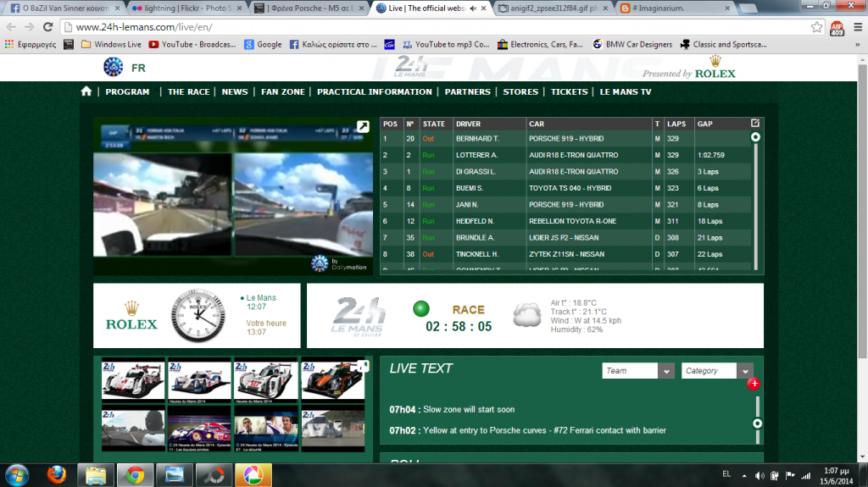This screenshot has width=868, height=487.
Task: Open the Team dropdown filter
Action: 637,371
